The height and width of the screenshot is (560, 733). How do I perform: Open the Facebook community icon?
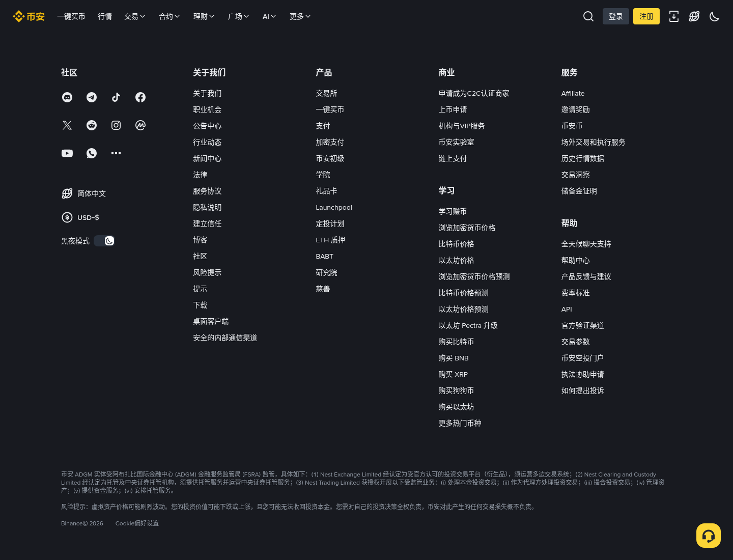click(140, 97)
